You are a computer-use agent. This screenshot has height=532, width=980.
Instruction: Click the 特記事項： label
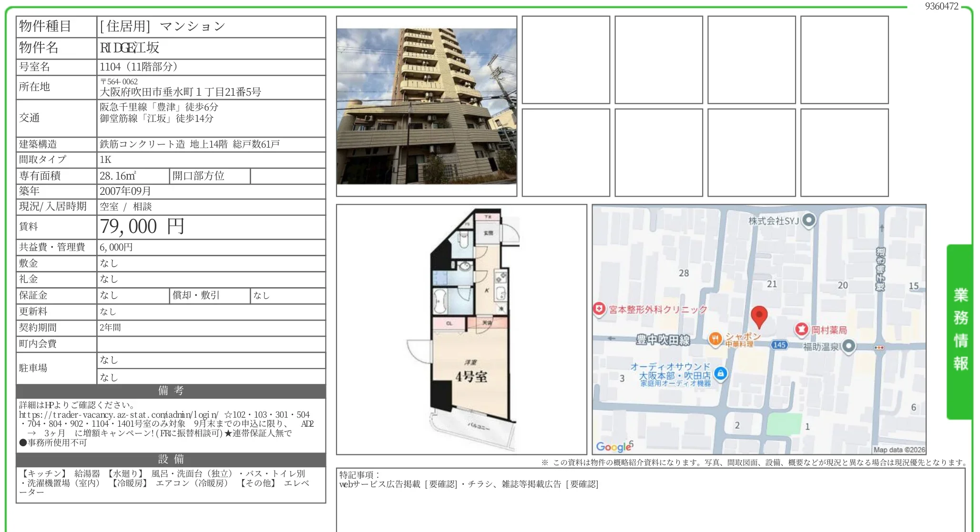(x=359, y=475)
